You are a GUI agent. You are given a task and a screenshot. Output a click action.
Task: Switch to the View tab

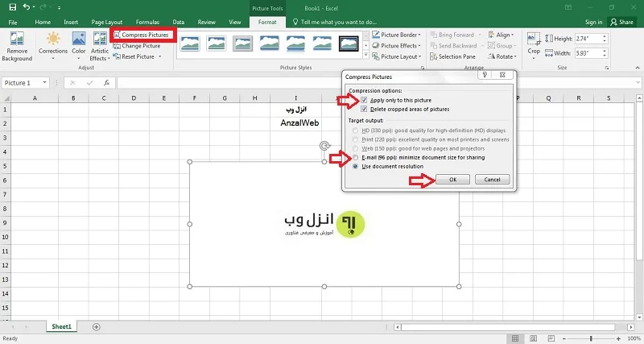point(235,23)
